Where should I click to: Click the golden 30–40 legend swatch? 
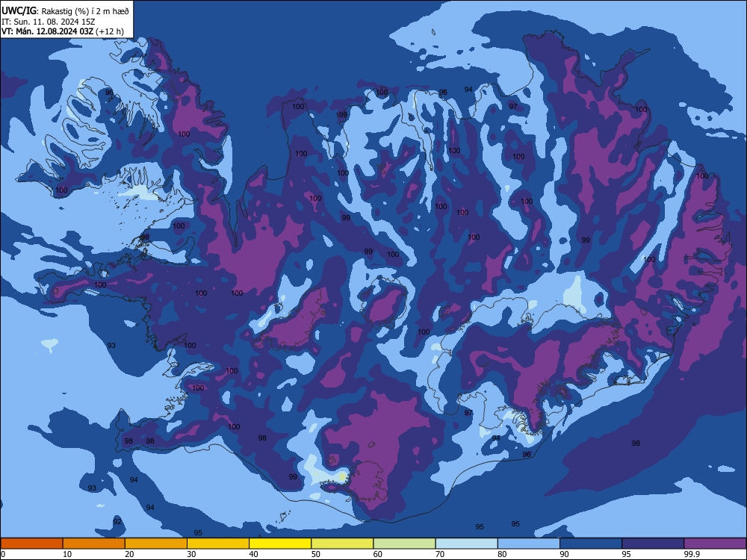(218, 544)
